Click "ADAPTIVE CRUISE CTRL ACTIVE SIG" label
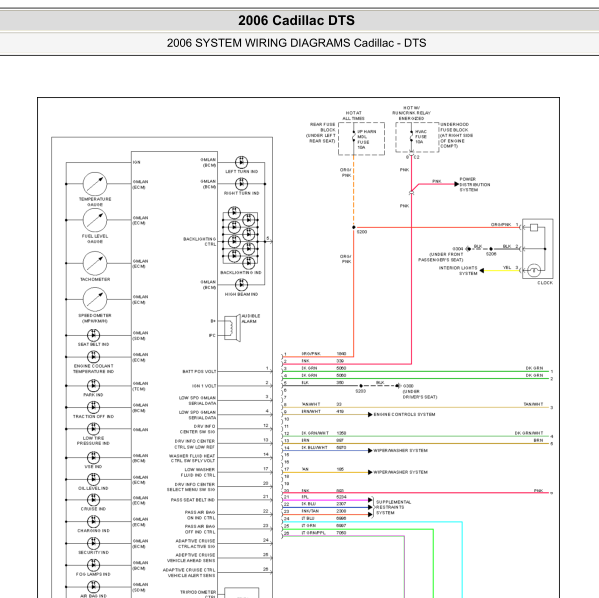599x598 pixels. [x=195, y=544]
